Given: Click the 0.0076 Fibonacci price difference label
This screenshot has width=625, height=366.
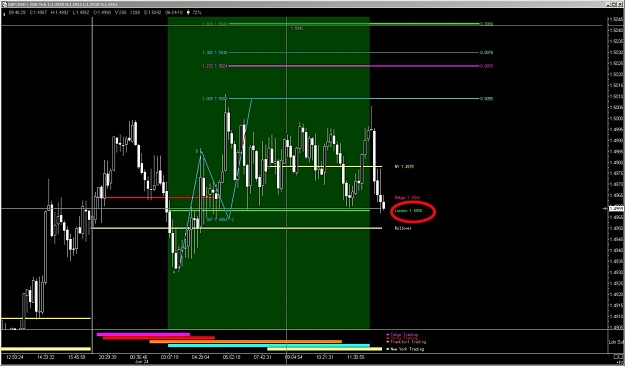Looking at the screenshot, I should click(x=486, y=53).
